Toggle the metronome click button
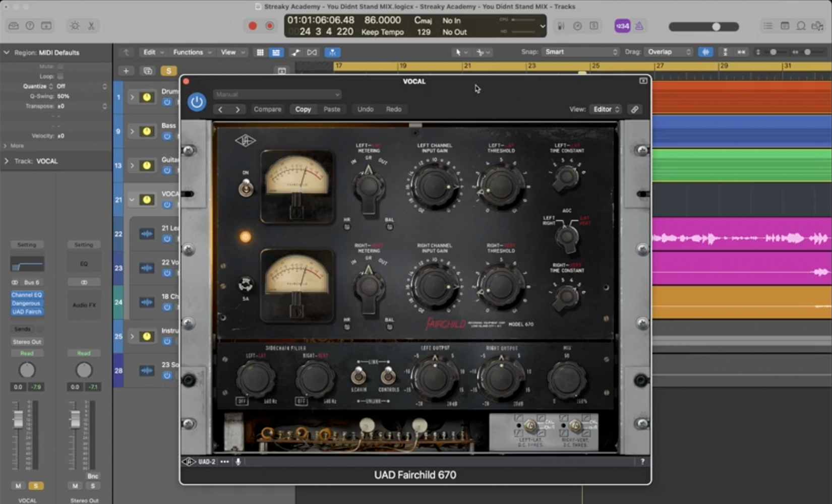Image resolution: width=832 pixels, height=504 pixels. point(639,26)
